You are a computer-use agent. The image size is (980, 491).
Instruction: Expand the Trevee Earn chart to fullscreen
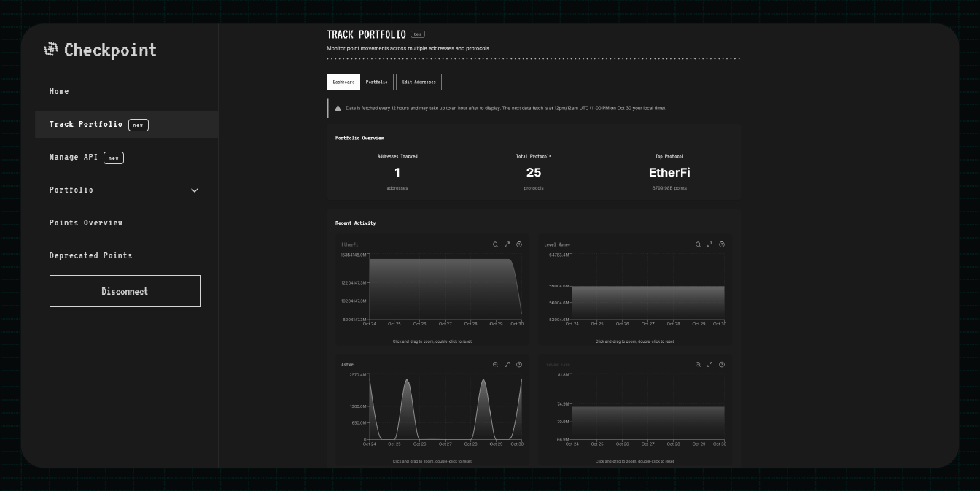click(710, 365)
